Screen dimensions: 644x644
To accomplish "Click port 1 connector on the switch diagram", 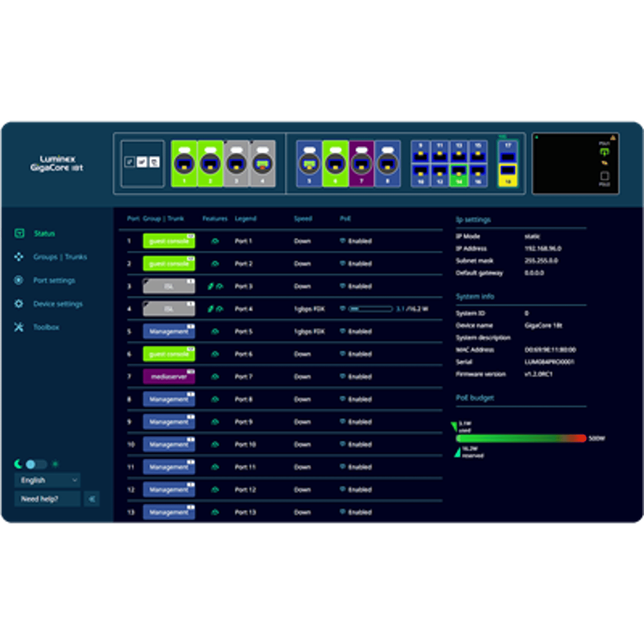I will click(184, 164).
